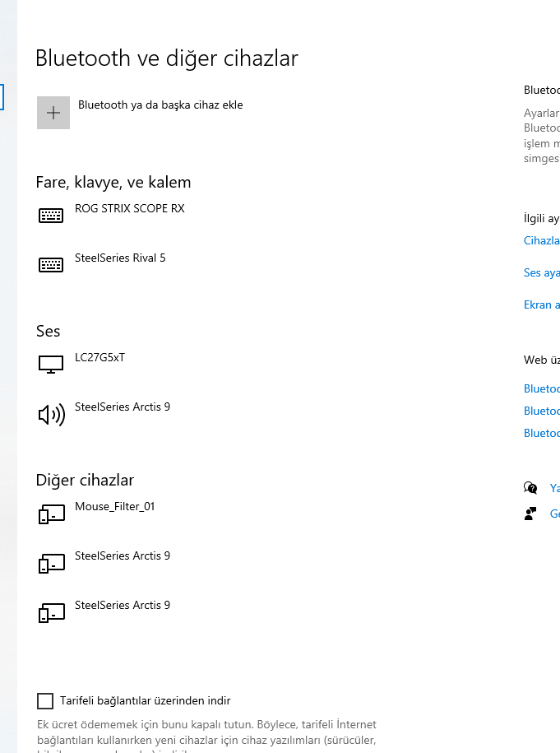The width and height of the screenshot is (560, 753).
Task: Open the 'Ekran a' display settings link
Action: click(542, 305)
